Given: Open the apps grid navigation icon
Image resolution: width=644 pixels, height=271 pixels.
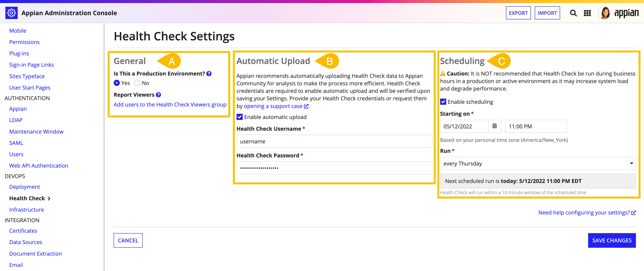Looking at the screenshot, I should [587, 13].
